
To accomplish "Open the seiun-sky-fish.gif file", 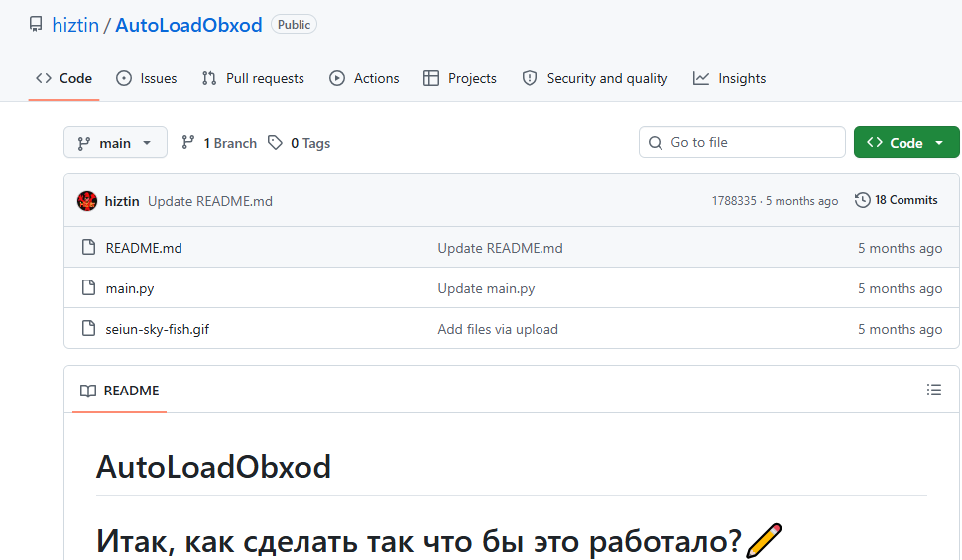I will tap(157, 329).
